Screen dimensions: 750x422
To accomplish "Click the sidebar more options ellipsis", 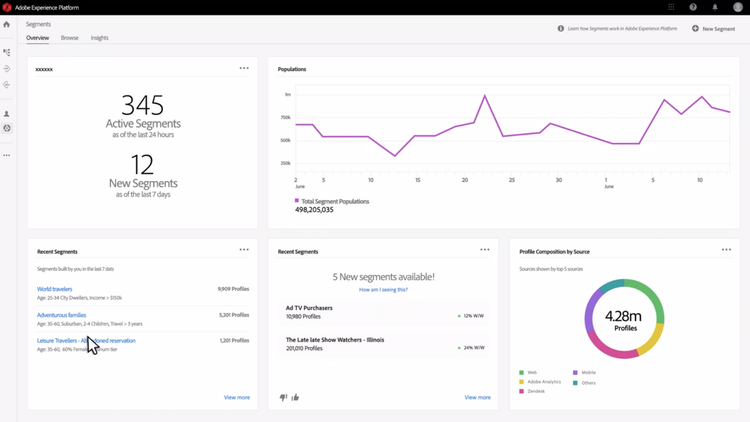I will click(7, 155).
